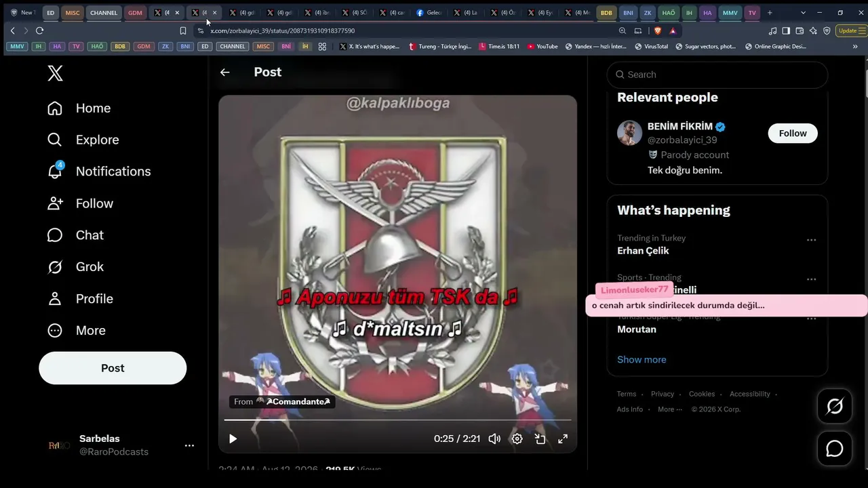Toggle the browser sidebar panel
868x488 pixels.
[786, 30]
